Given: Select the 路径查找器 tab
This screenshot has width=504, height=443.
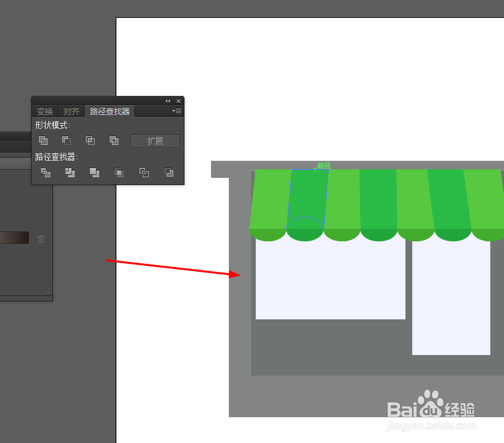Looking at the screenshot, I should point(110,112).
